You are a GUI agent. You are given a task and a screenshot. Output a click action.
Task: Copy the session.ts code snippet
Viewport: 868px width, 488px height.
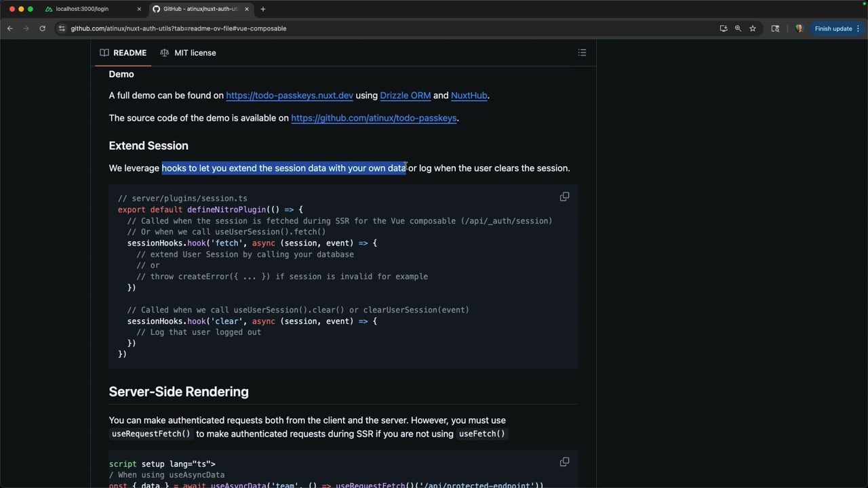pos(564,197)
